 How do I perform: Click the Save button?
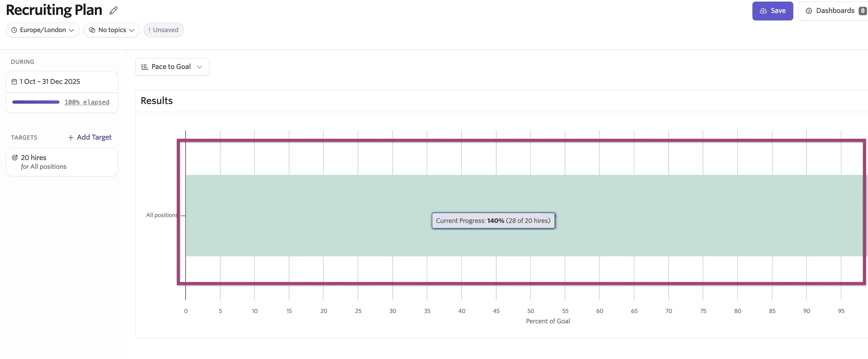(x=772, y=11)
